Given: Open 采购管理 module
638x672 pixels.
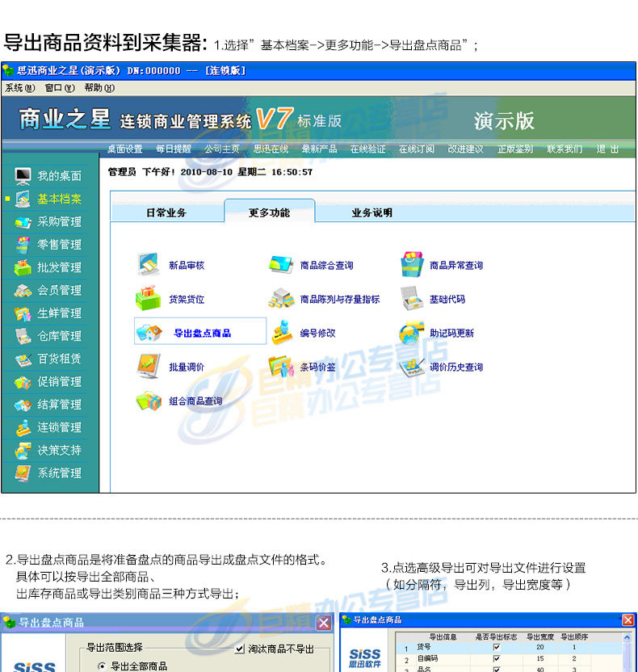Looking at the screenshot, I should point(48,221).
